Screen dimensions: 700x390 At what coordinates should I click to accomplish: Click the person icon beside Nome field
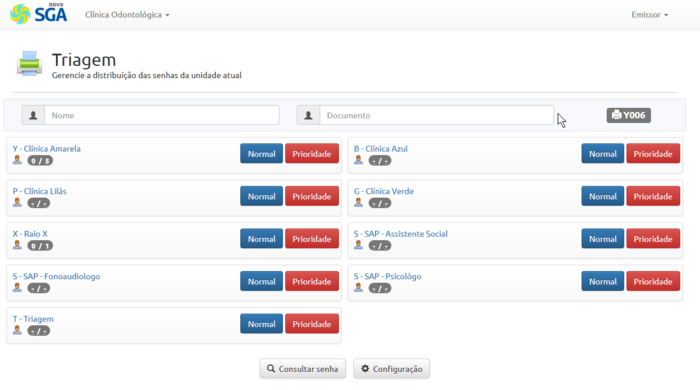[x=33, y=115]
